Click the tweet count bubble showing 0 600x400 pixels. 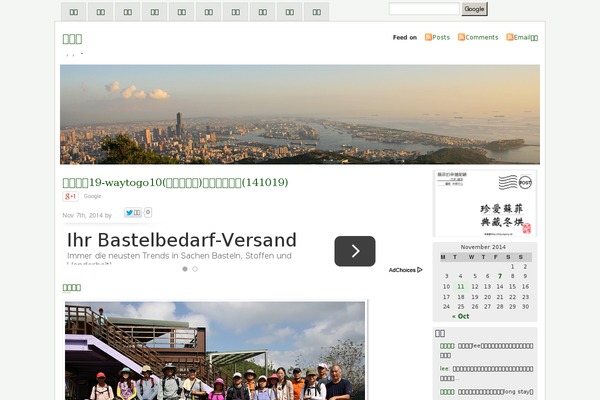(148, 212)
